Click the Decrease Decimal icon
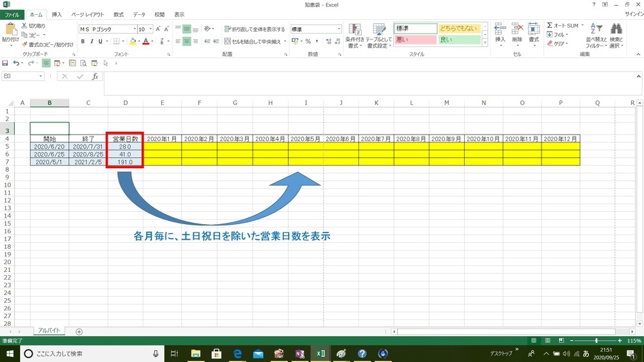644x362 pixels. click(338, 41)
